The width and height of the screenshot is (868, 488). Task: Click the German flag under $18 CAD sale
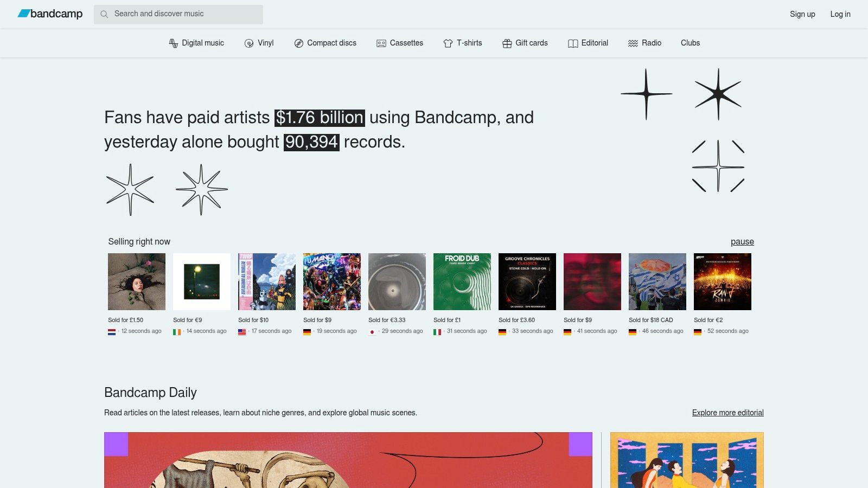(633, 332)
